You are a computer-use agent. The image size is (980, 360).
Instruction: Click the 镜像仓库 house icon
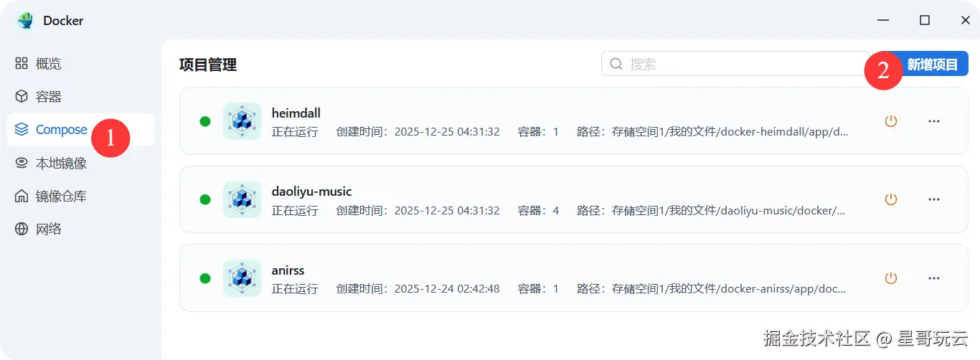tap(22, 196)
